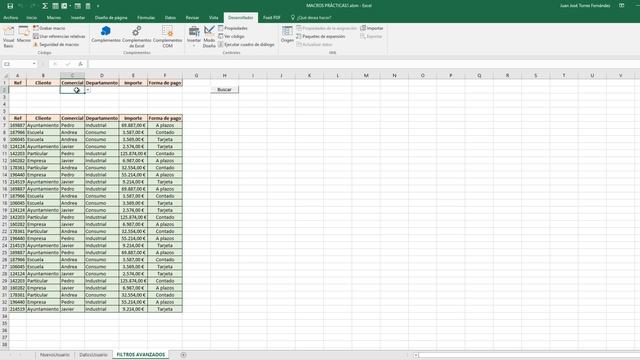Open the blue Complementos add-ins store
Viewport: 640px width, 360px height.
(x=106, y=34)
